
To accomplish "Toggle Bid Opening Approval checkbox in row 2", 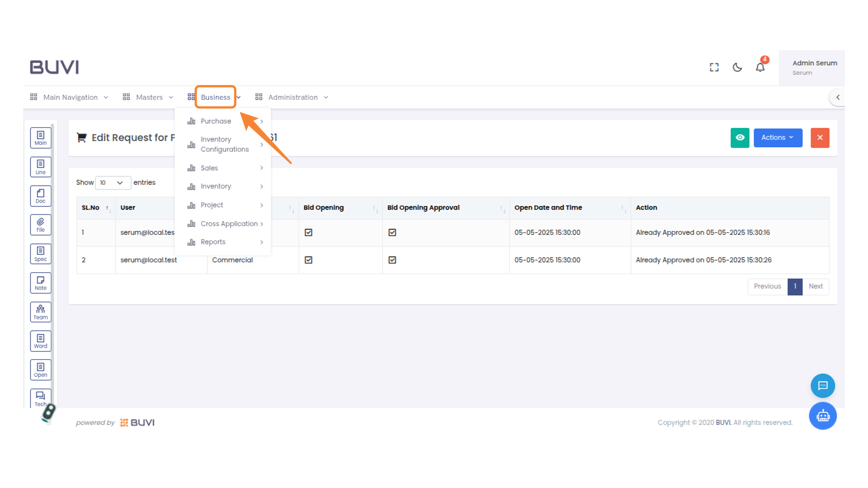I will tap(392, 260).
